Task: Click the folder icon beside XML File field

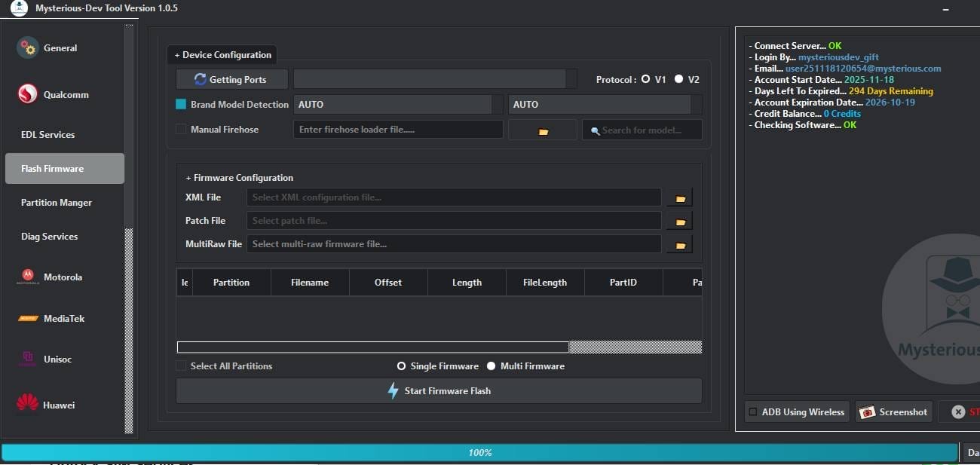Action: [x=679, y=197]
